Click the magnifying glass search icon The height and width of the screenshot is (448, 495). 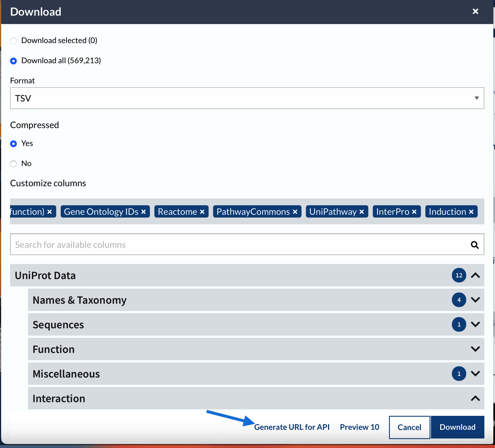click(x=475, y=245)
